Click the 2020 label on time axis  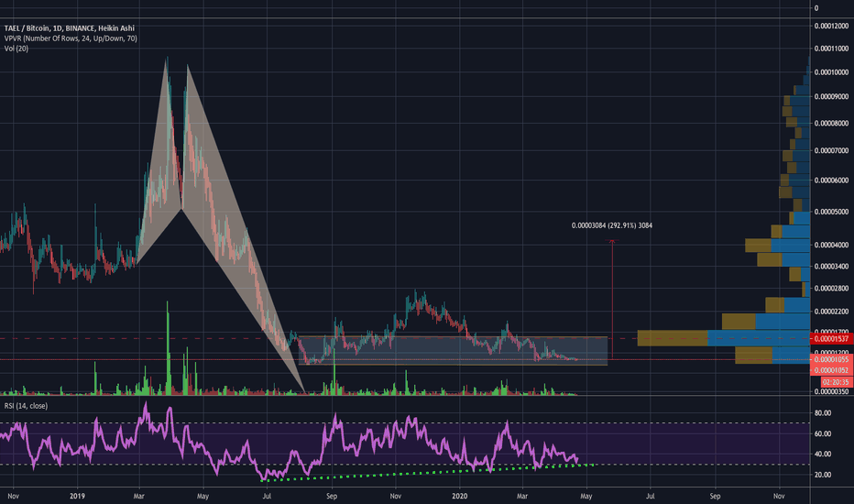pyautogui.click(x=460, y=497)
